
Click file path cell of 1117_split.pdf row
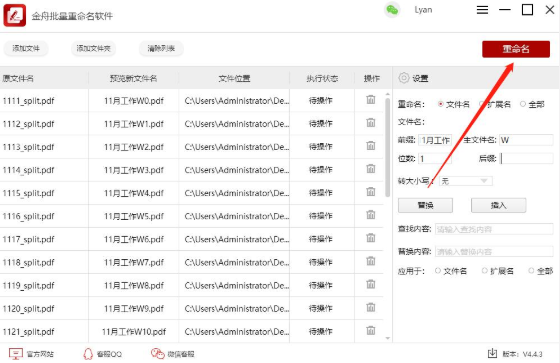(236, 239)
